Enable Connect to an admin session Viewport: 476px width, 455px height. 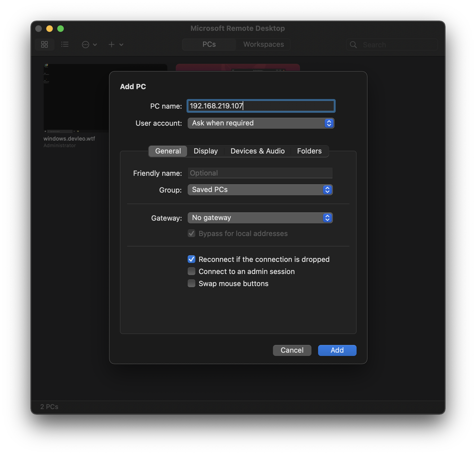pyautogui.click(x=192, y=271)
